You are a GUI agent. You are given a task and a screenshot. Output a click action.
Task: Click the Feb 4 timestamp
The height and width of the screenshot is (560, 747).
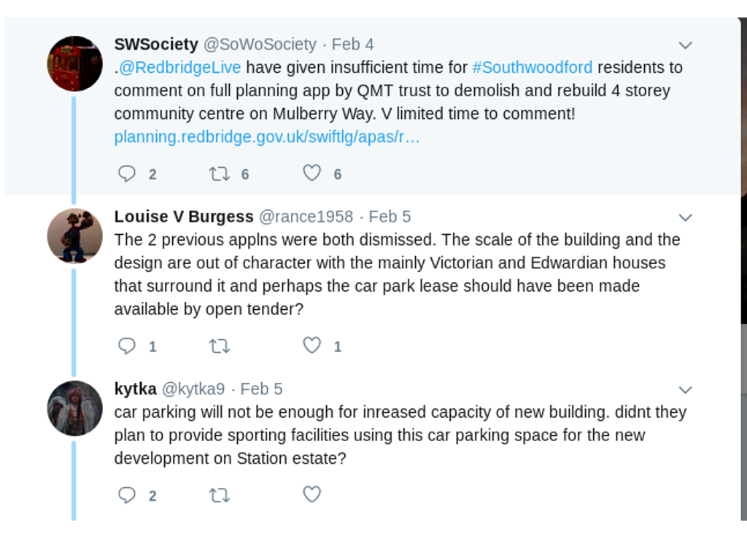click(x=352, y=44)
